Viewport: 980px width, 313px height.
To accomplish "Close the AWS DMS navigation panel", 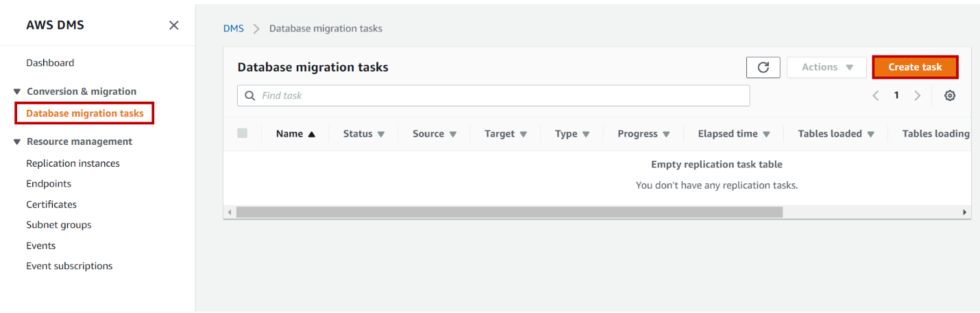I will coord(174,25).
